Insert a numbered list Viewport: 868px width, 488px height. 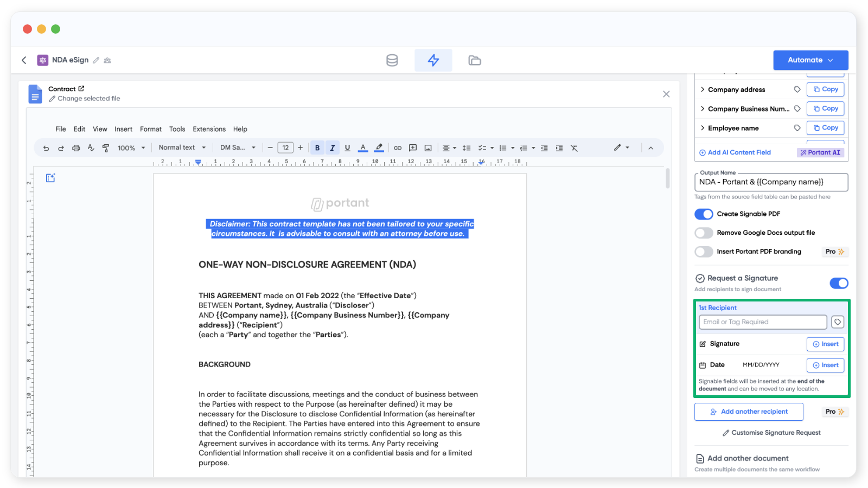coord(524,147)
